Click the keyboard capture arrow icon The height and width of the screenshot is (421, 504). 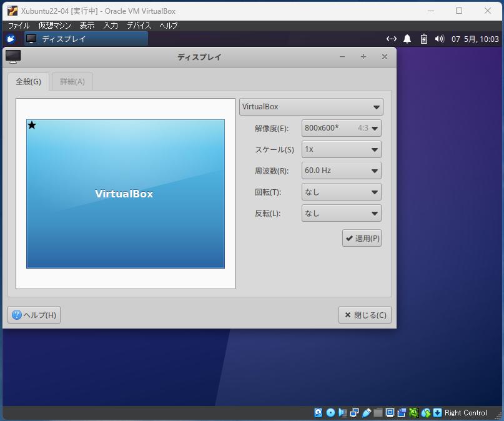pyautogui.click(x=437, y=412)
